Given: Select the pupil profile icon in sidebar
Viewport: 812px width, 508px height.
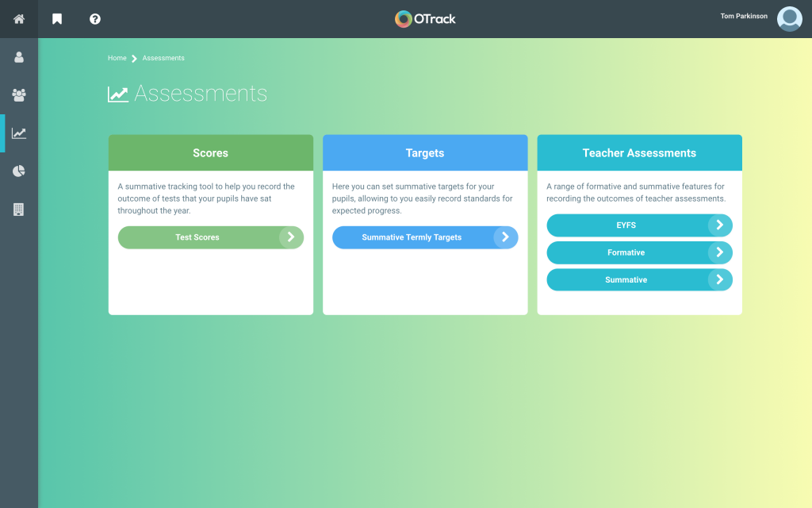Looking at the screenshot, I should pyautogui.click(x=17, y=56).
